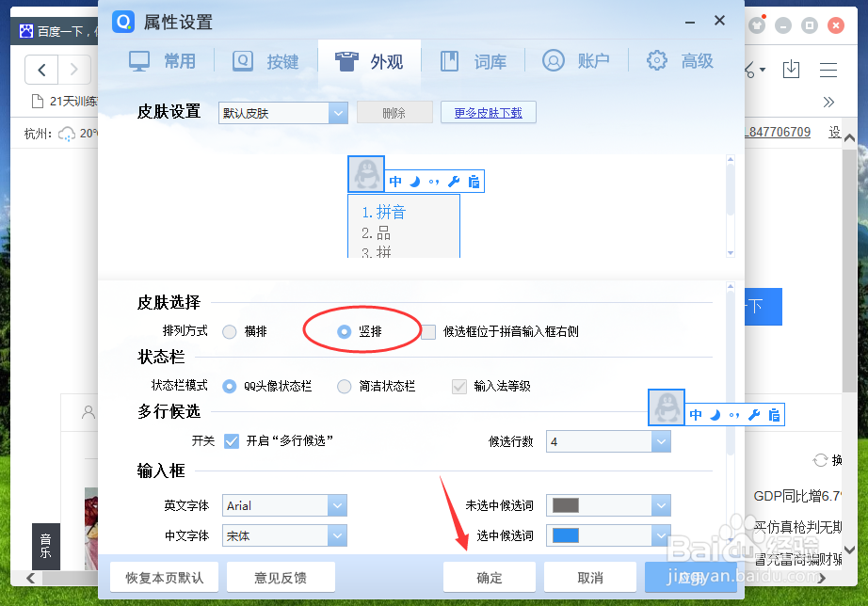Click clipboard icon on floating status bar
This screenshot has height=606, width=868.
[775, 415]
